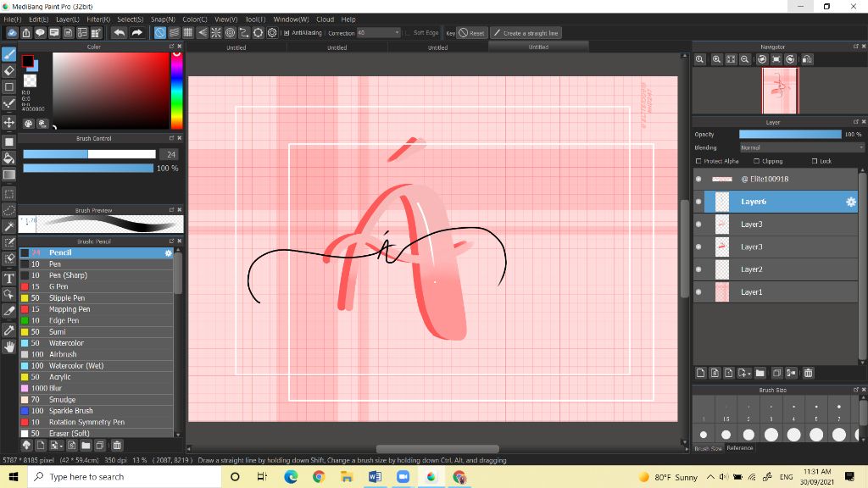Open the File menu
Screen dimensions: 868x488
[12, 19]
